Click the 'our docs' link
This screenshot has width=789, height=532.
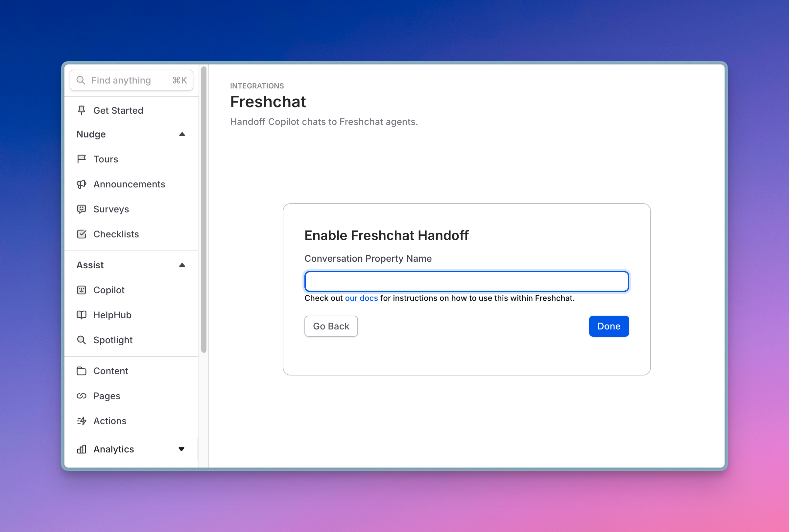361,298
